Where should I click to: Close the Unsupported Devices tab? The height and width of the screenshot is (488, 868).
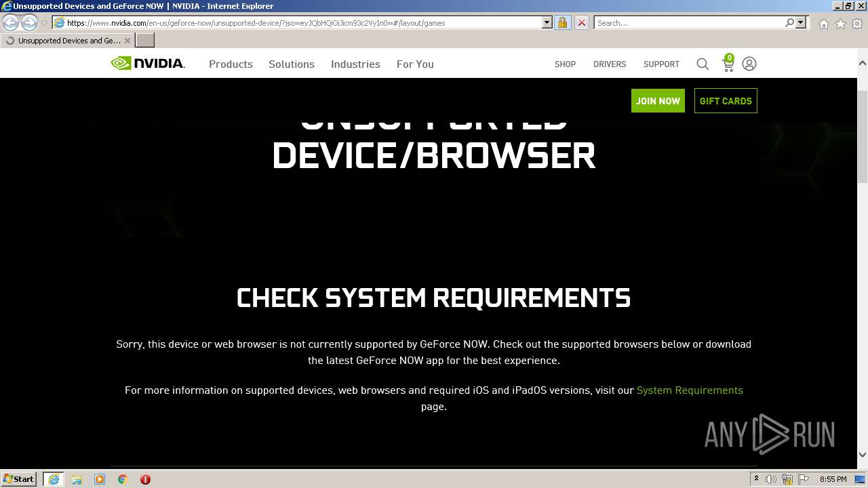[x=127, y=41]
